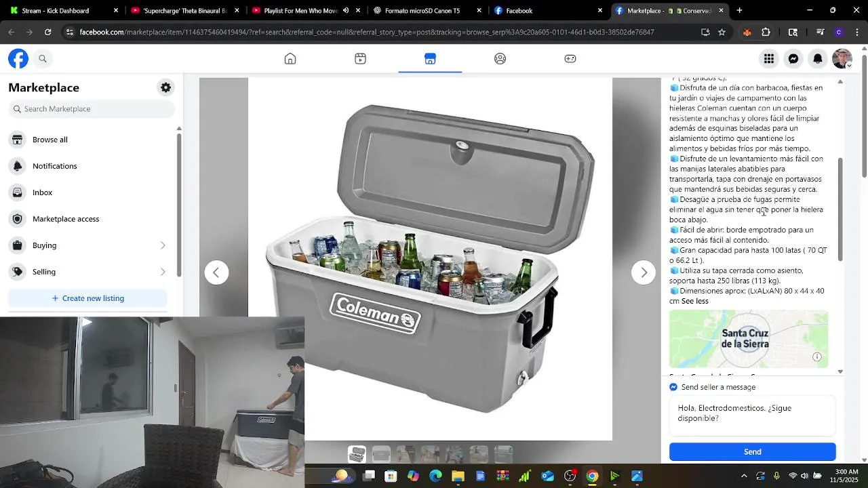Show previous product photo arrow
The height and width of the screenshot is (488, 868).
click(x=216, y=272)
